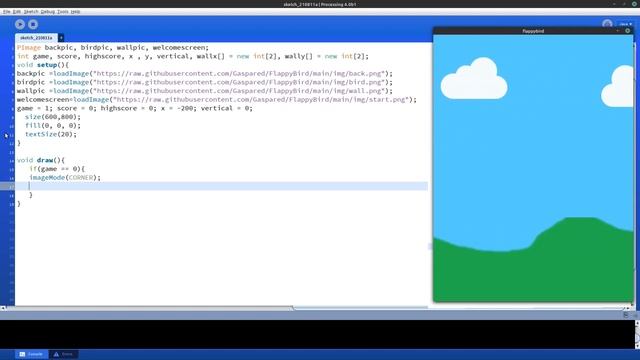Click the console scroll down arrow
The width and height of the screenshot is (640, 360).
click(637, 346)
